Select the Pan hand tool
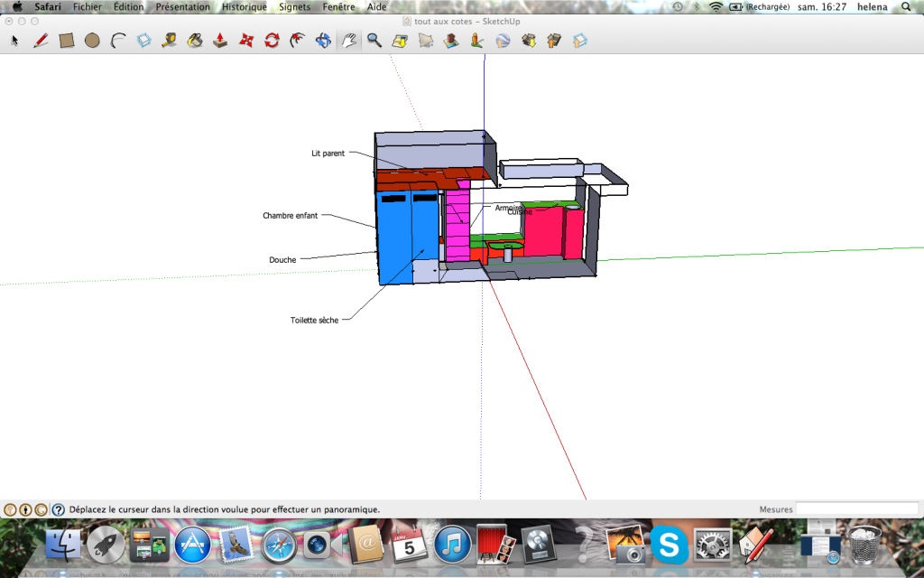 point(349,41)
